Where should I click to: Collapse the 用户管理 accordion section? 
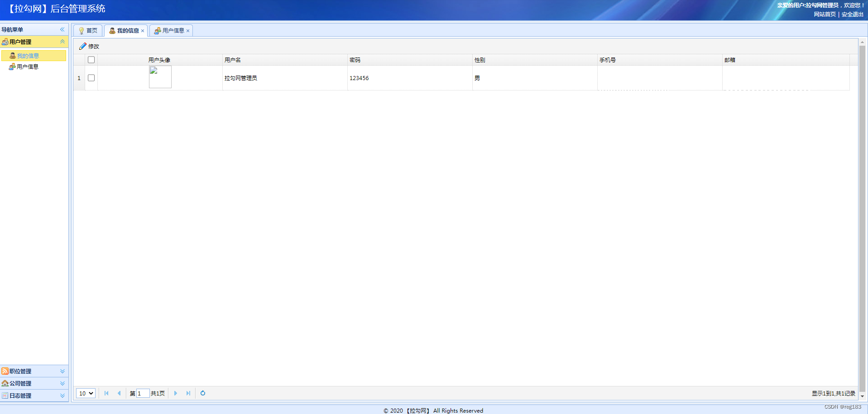[x=62, y=42]
